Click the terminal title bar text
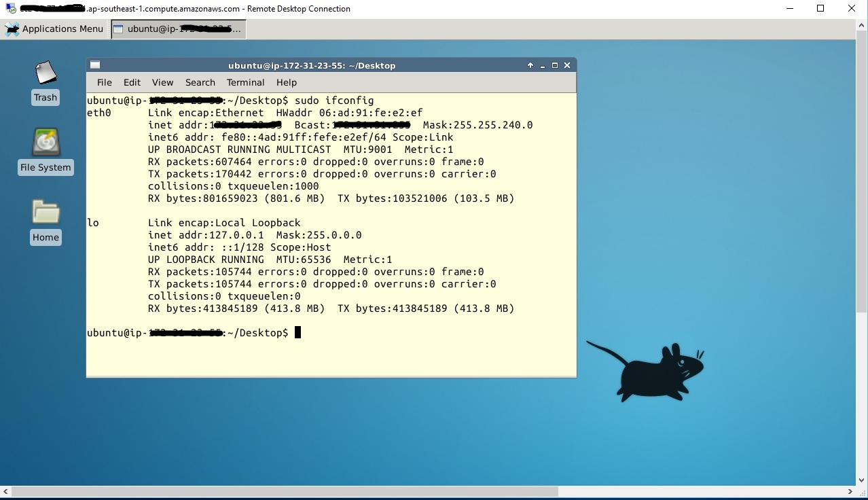 312,65
